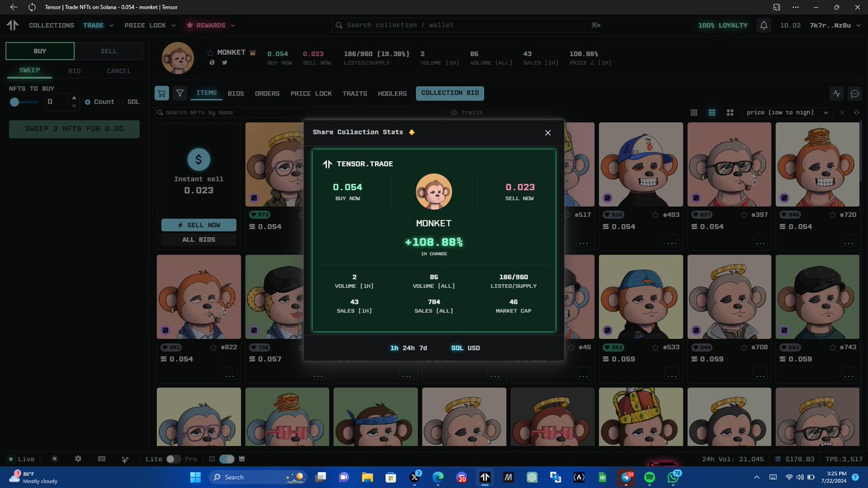Go back with the browser arrow
This screenshot has height=488, width=868.
tap(13, 7)
